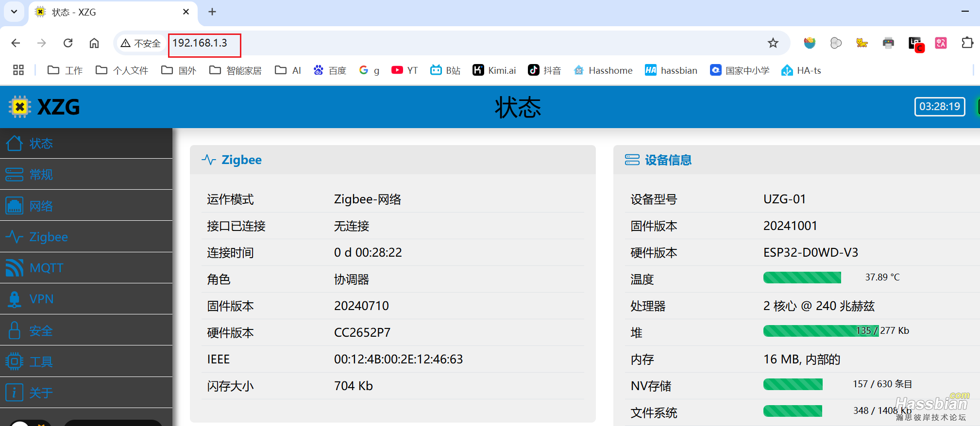Click the signal icon beside MQTT
This screenshot has height=426, width=980.
(x=14, y=268)
